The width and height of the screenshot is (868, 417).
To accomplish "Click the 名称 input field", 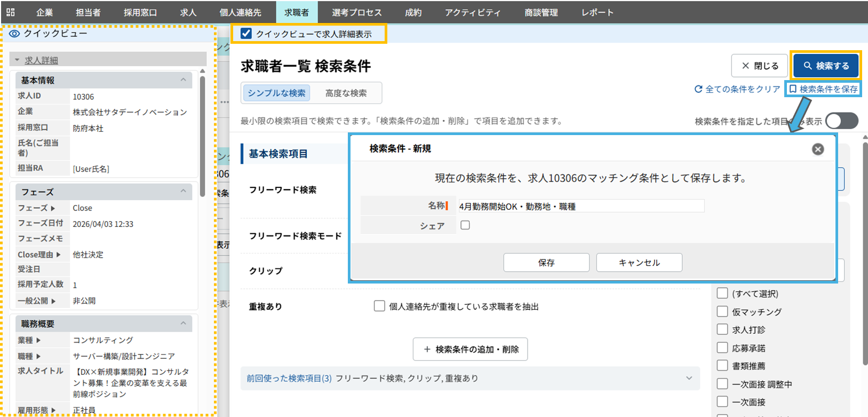I will click(581, 206).
